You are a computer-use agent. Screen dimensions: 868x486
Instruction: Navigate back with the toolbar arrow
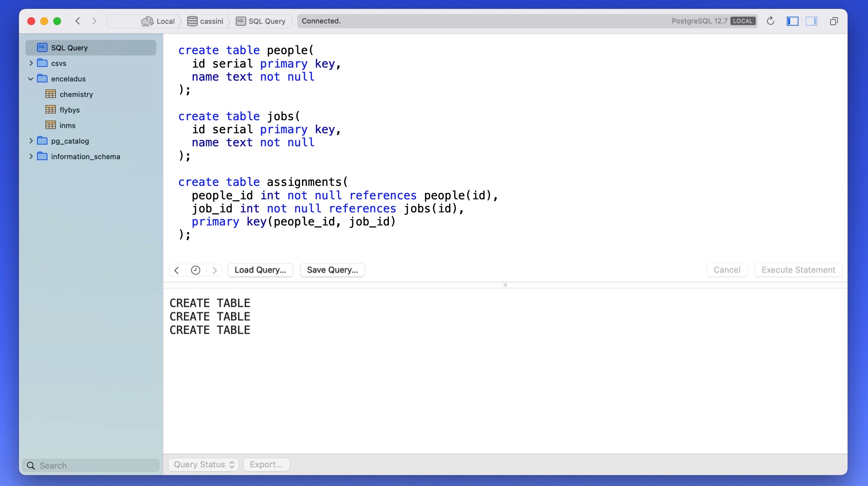click(78, 21)
